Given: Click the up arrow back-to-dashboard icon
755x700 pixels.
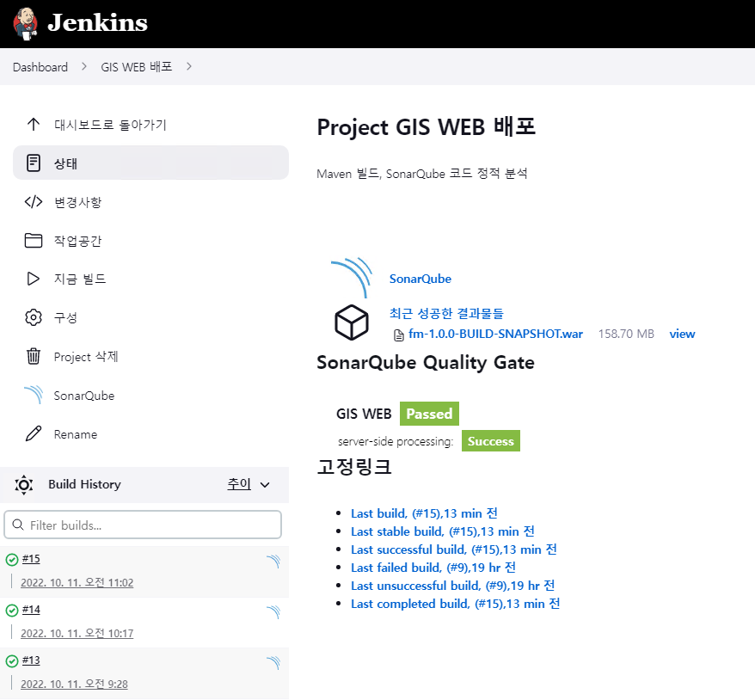Looking at the screenshot, I should [34, 125].
